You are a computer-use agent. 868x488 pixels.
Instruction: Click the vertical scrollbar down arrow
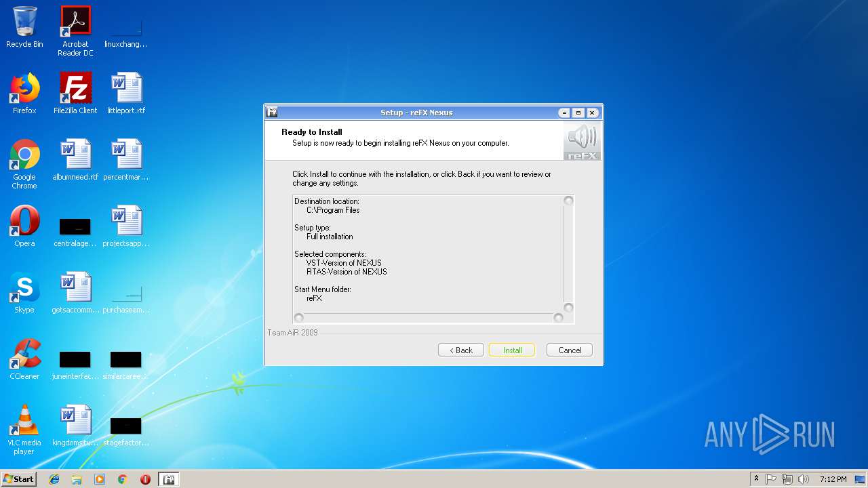tap(568, 308)
